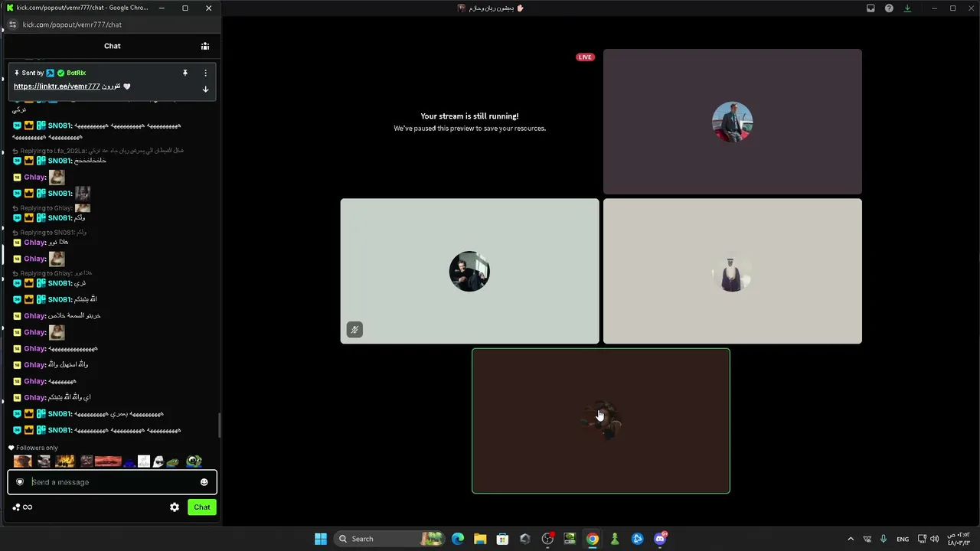This screenshot has width=980, height=551.
Task: Click the inbox icon beside help icon
Action: pos(871,8)
